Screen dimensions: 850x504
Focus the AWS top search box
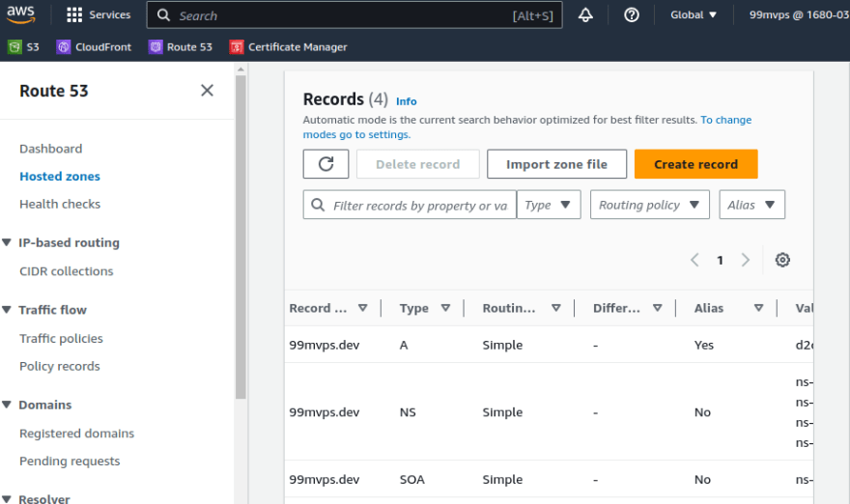pyautogui.click(x=354, y=15)
